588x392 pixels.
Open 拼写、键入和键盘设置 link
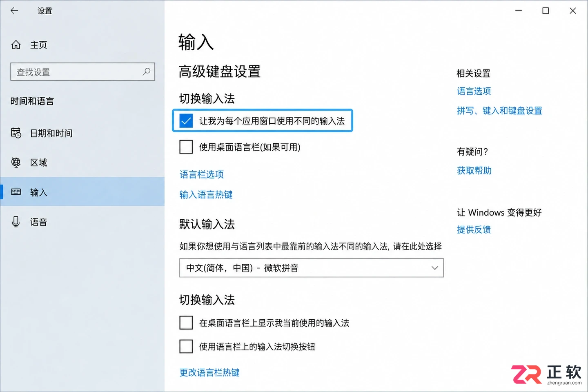[500, 111]
